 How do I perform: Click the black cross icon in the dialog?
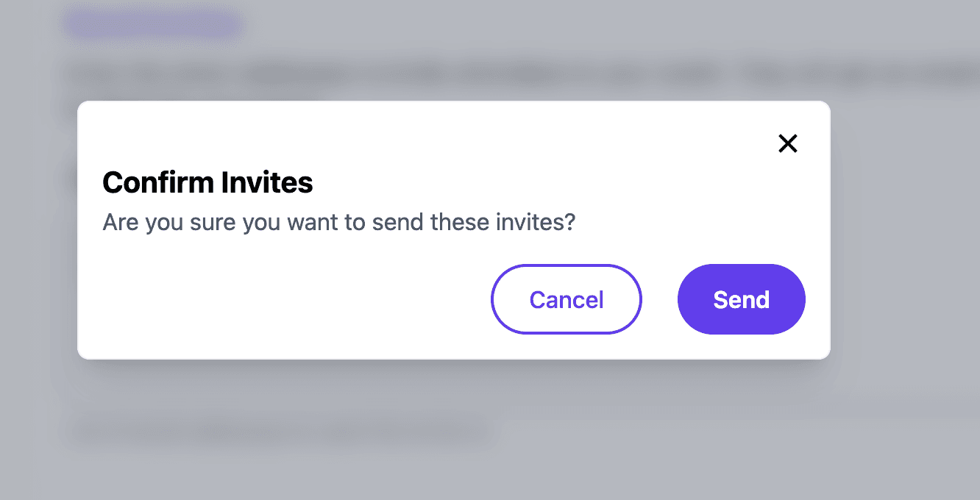click(788, 143)
